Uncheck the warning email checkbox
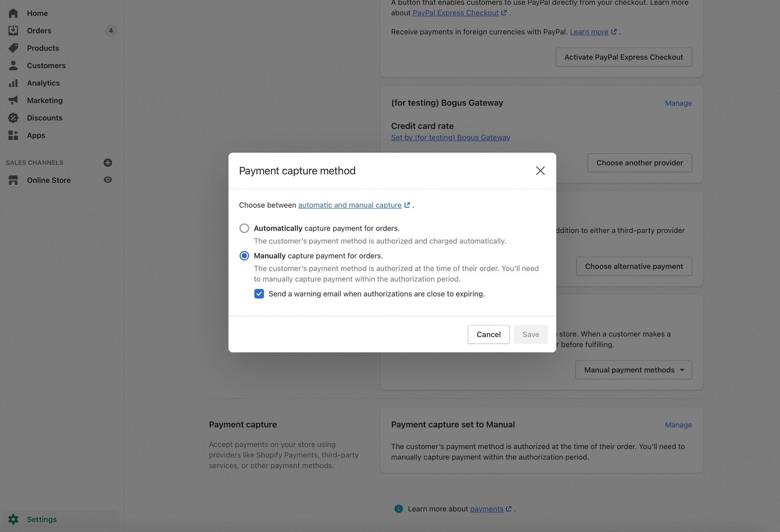 point(259,293)
